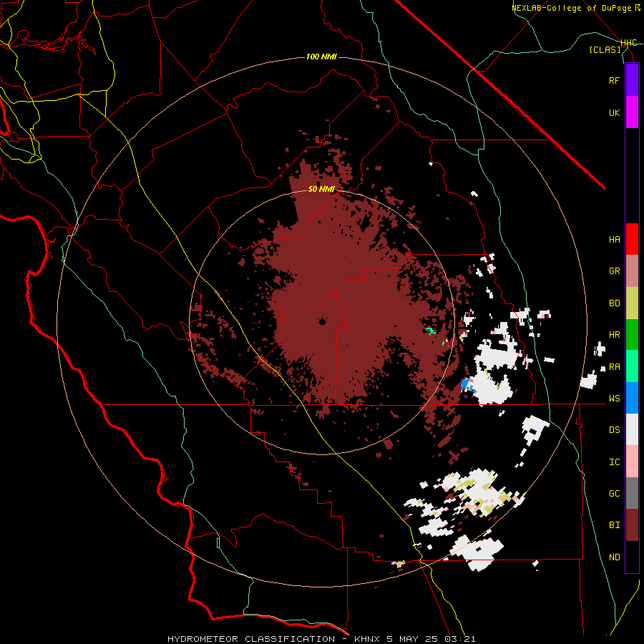Click the 'GC' legend text label
The height and width of the screenshot is (644, 644).
[614, 494]
